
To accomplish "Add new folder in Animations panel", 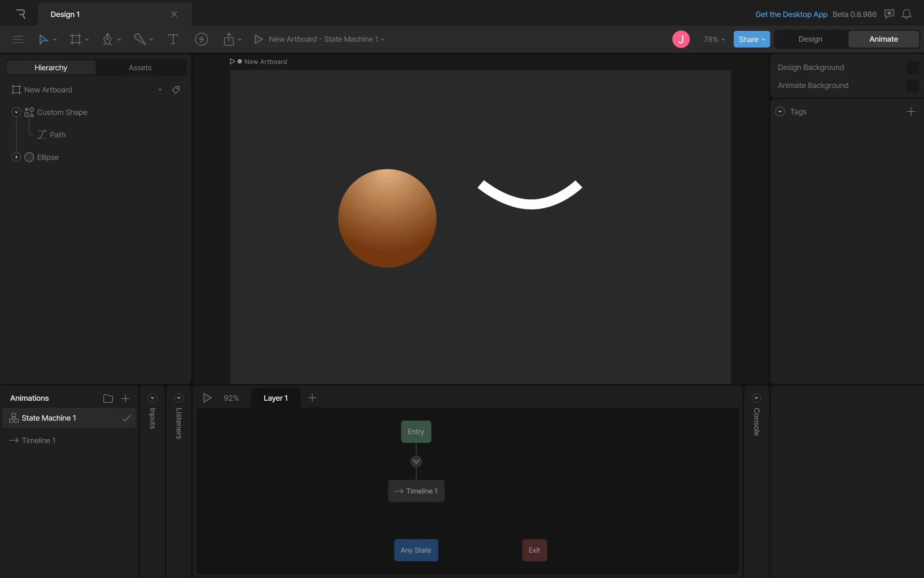I will point(108,398).
